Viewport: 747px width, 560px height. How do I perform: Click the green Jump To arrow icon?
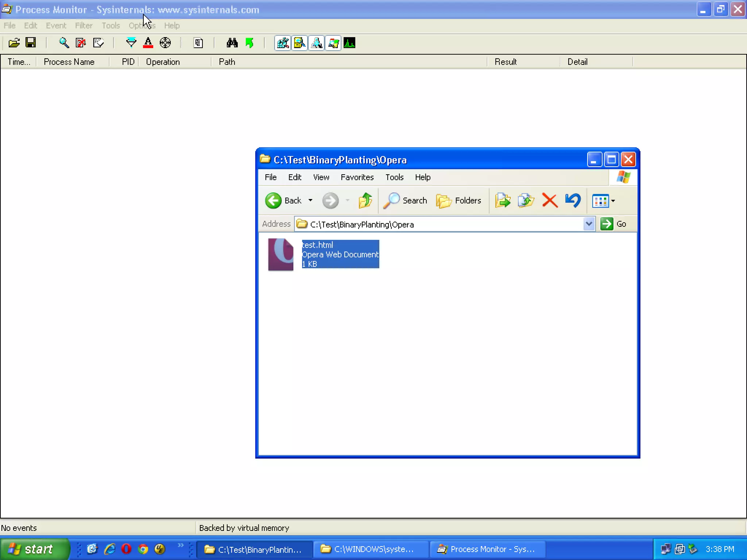(x=249, y=43)
